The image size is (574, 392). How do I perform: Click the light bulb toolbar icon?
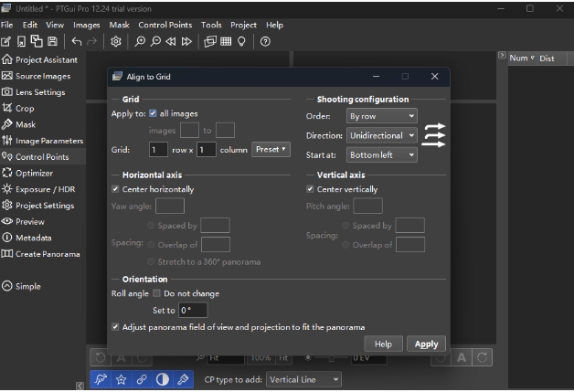coord(241,41)
